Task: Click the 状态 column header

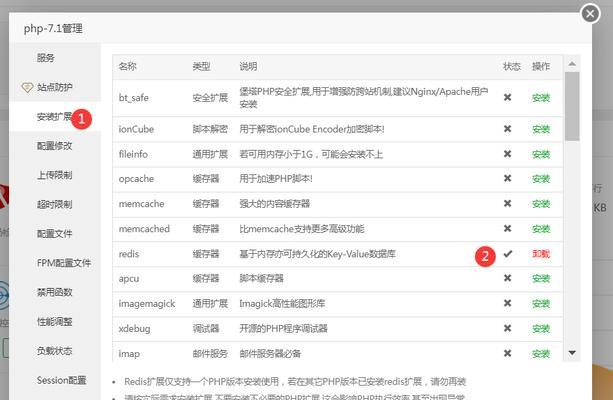Action: click(x=512, y=66)
